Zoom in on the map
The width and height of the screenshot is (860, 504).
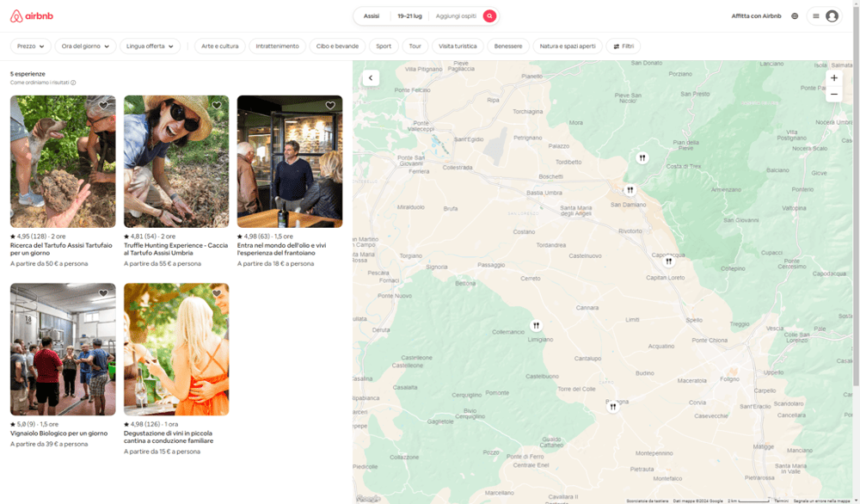coord(833,77)
